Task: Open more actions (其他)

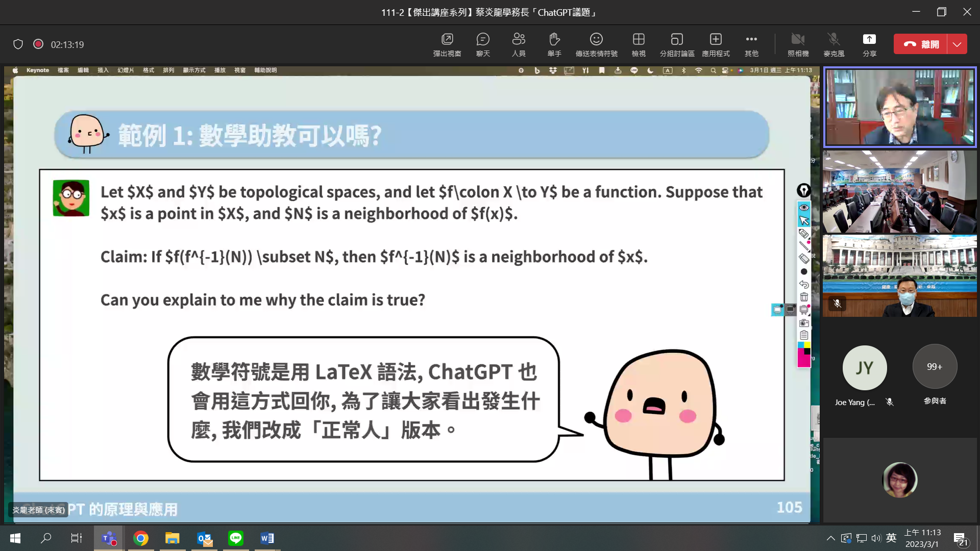Action: coord(751,44)
